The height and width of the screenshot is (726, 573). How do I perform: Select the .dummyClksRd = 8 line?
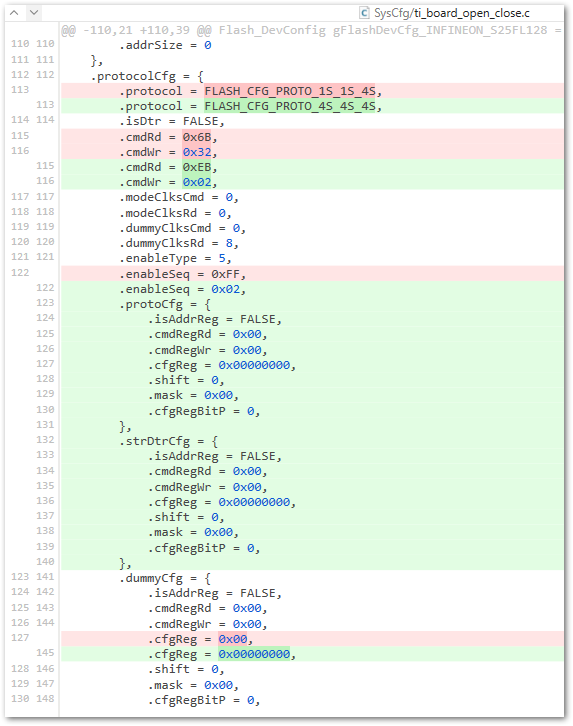point(179,243)
